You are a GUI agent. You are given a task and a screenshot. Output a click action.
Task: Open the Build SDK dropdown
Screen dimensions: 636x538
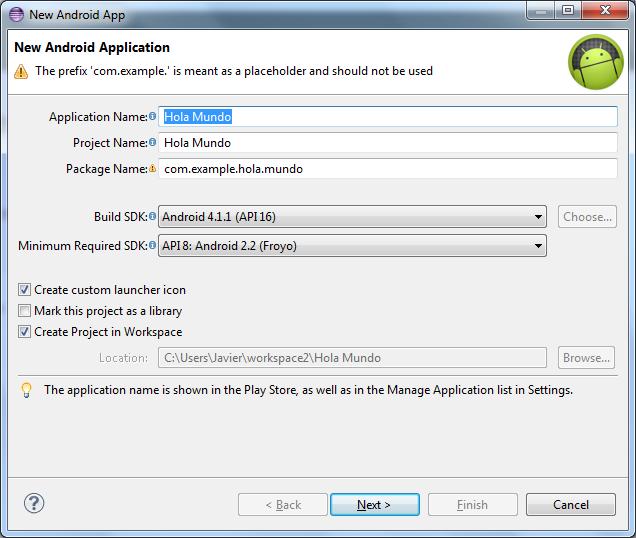click(352, 217)
